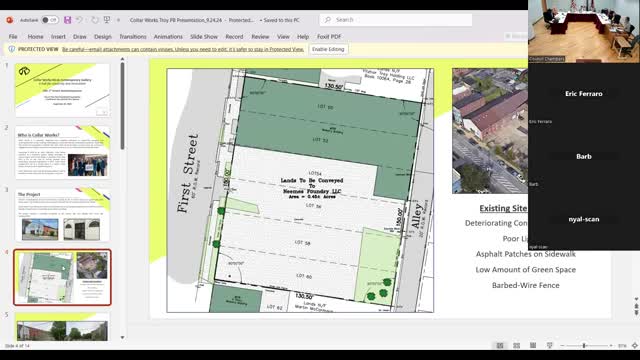This screenshot has width=640, height=360.
Task: Open the View tab
Action: (x=283, y=37)
